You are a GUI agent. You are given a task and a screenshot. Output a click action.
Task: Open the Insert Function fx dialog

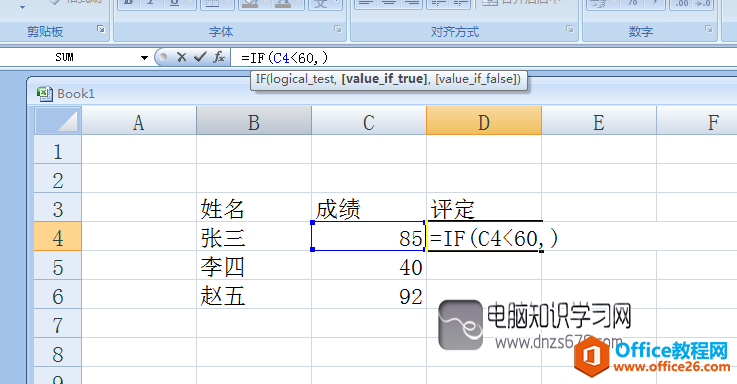click(x=219, y=57)
